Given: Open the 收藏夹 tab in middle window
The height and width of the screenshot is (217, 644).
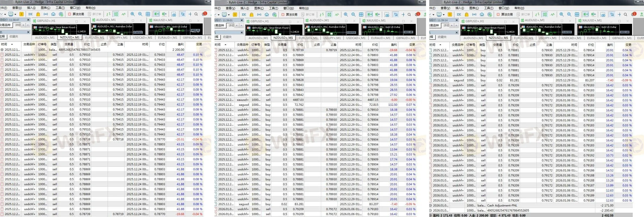Looking at the screenshot, I should [227, 37].
